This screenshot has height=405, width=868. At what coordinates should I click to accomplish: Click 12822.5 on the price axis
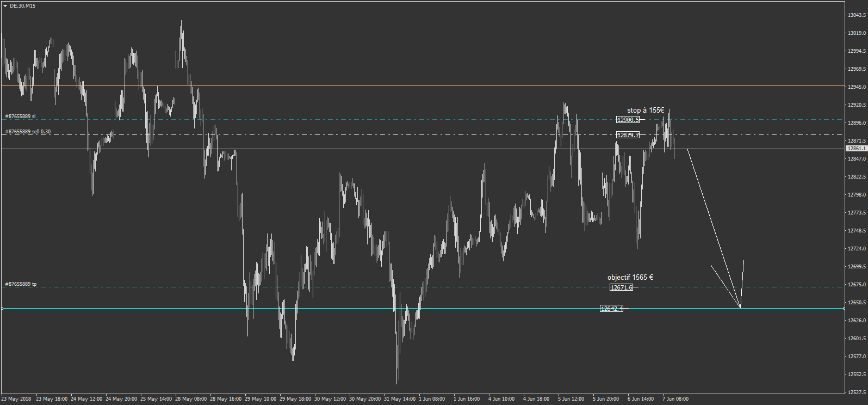[x=857, y=177]
